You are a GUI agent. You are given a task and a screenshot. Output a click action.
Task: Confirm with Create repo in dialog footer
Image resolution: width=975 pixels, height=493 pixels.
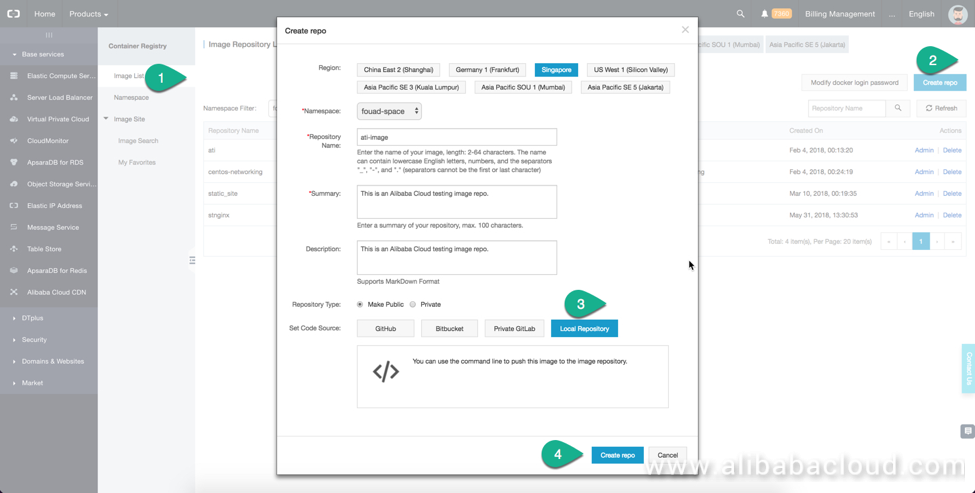tap(617, 455)
